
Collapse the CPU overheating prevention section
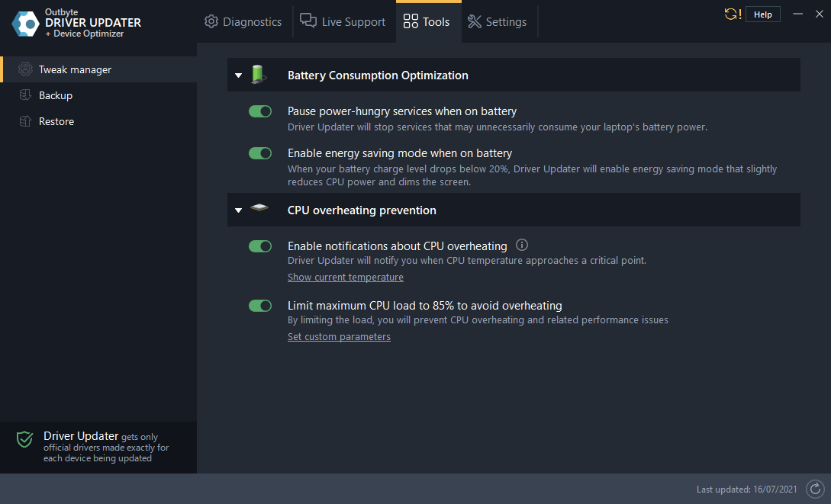point(238,210)
